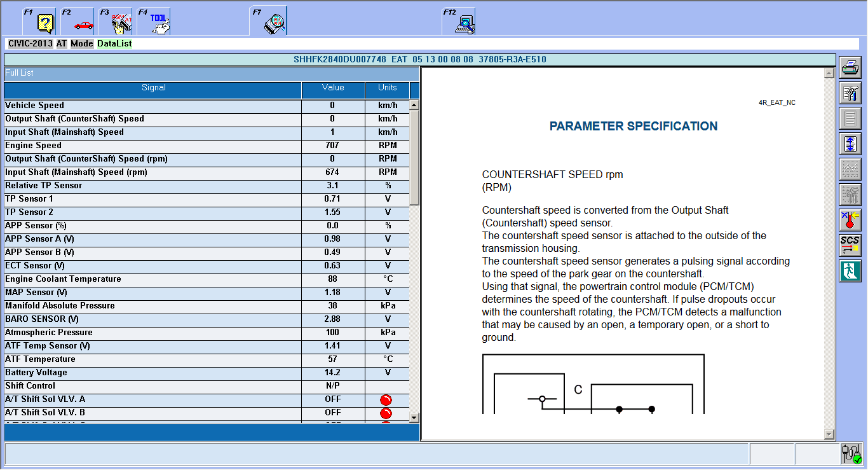Select the document list view icon

[x=850, y=118]
